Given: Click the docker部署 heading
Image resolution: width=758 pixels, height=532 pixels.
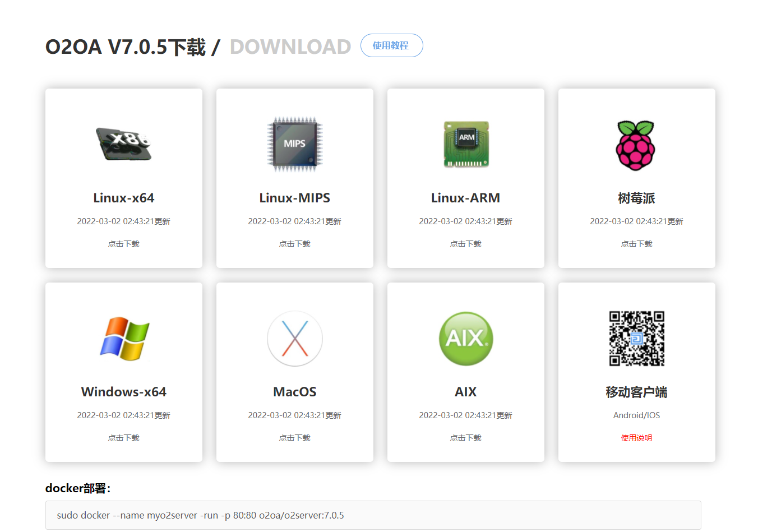Looking at the screenshot, I should [78, 488].
